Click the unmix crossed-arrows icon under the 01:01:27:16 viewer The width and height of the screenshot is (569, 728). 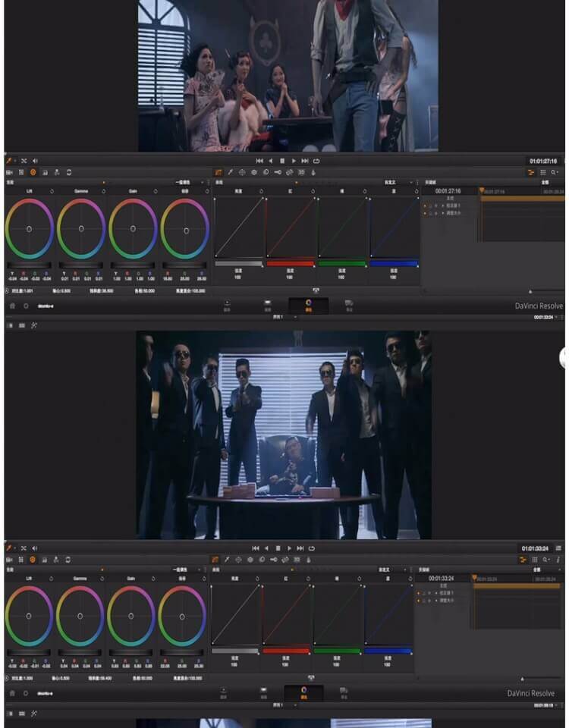(24, 161)
